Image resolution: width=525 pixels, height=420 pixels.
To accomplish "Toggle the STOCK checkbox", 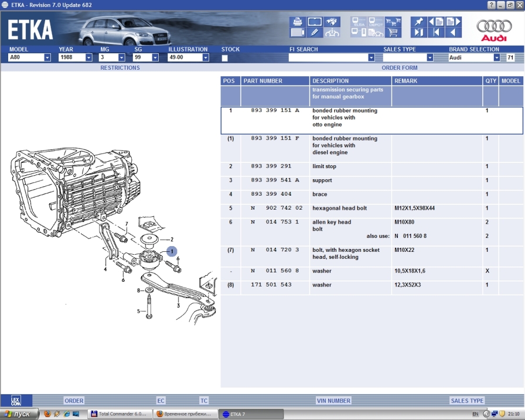I will (x=224, y=58).
